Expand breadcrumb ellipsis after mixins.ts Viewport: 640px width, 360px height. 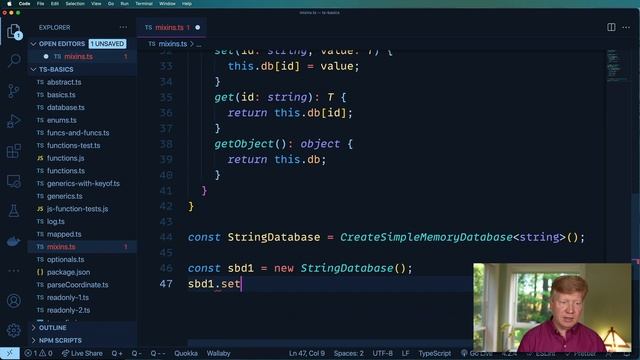pyautogui.click(x=199, y=44)
